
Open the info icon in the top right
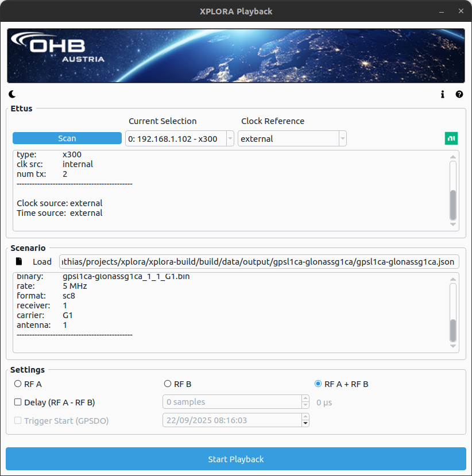click(443, 94)
